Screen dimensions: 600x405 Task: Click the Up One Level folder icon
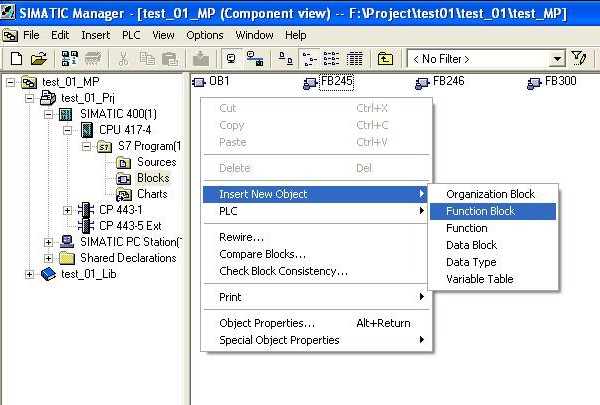click(385, 59)
